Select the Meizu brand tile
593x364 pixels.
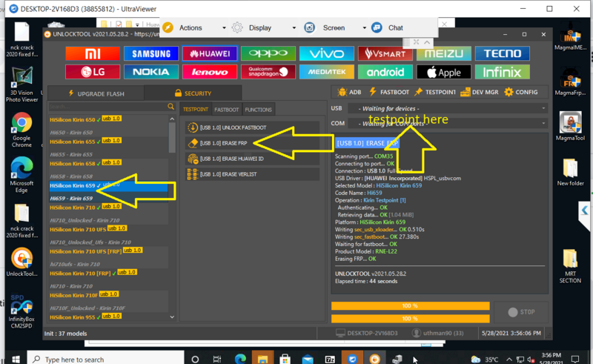(443, 53)
